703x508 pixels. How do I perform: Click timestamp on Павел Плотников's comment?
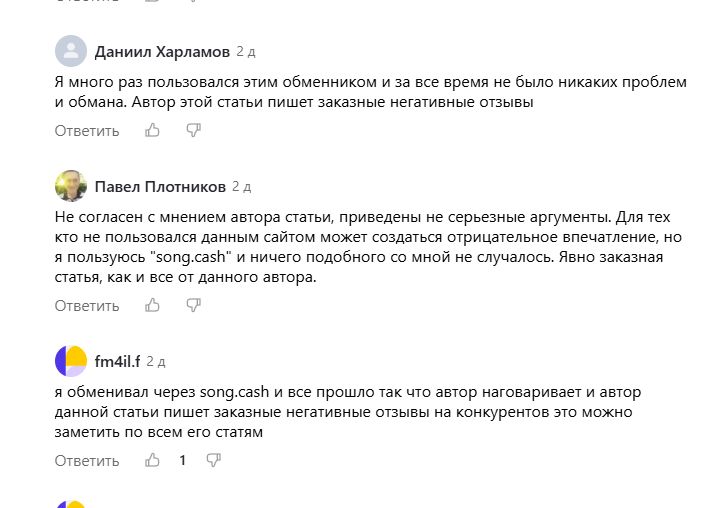coord(241,186)
